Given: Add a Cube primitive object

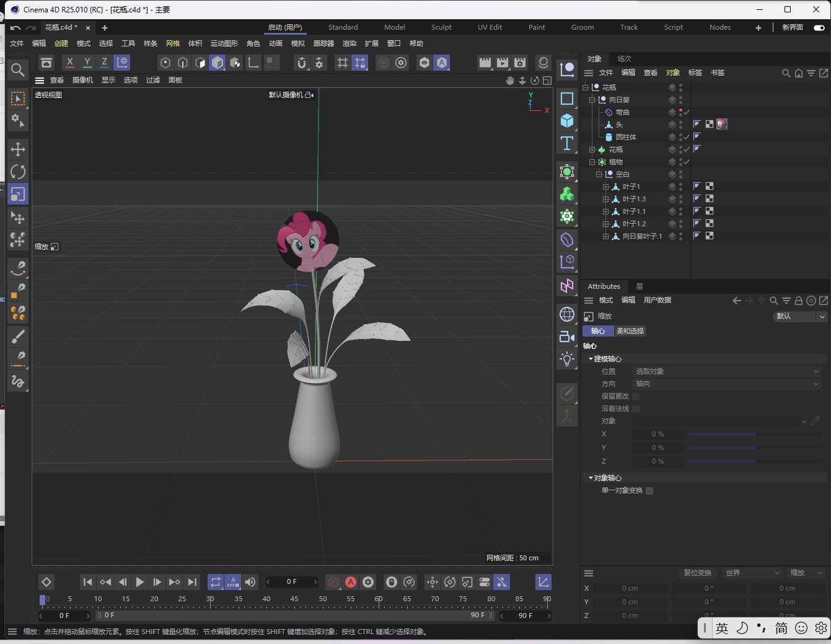Looking at the screenshot, I should tap(567, 120).
